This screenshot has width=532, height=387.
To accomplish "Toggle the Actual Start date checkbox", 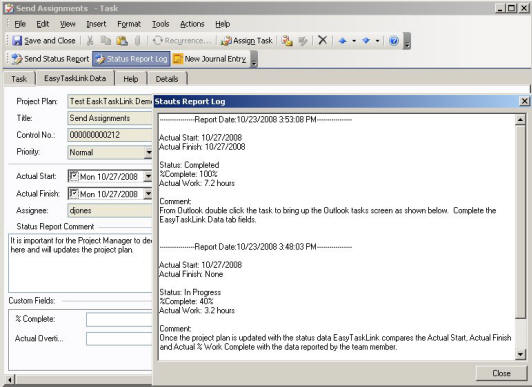I will (x=73, y=176).
